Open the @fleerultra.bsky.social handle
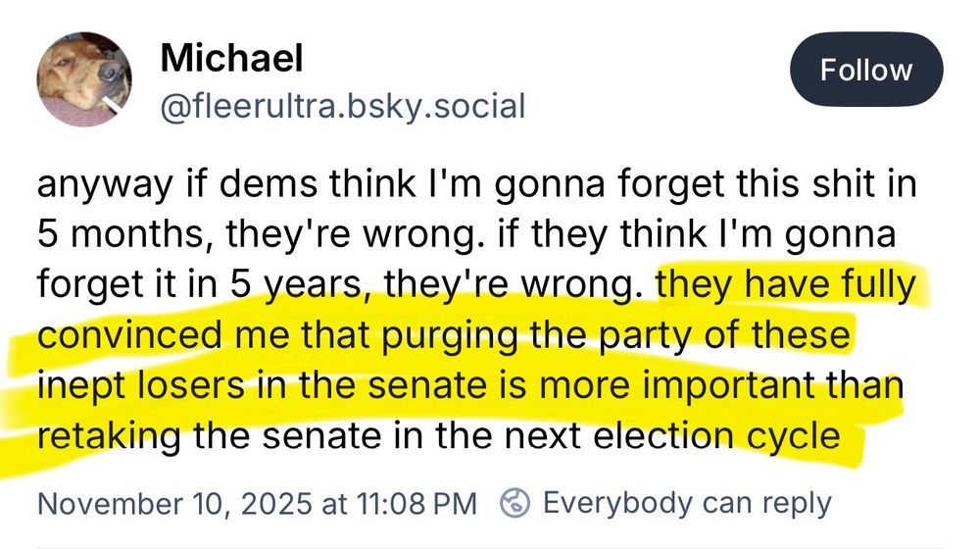 click(342, 105)
